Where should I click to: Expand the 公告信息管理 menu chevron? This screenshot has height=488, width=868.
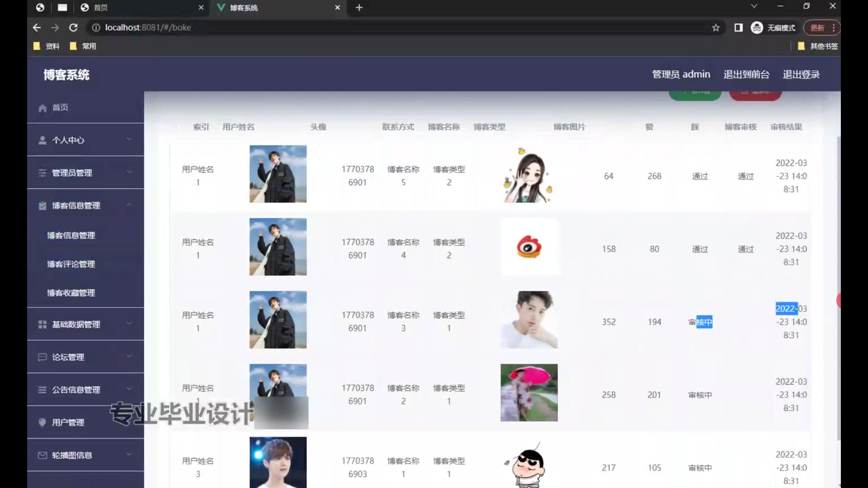pos(129,389)
